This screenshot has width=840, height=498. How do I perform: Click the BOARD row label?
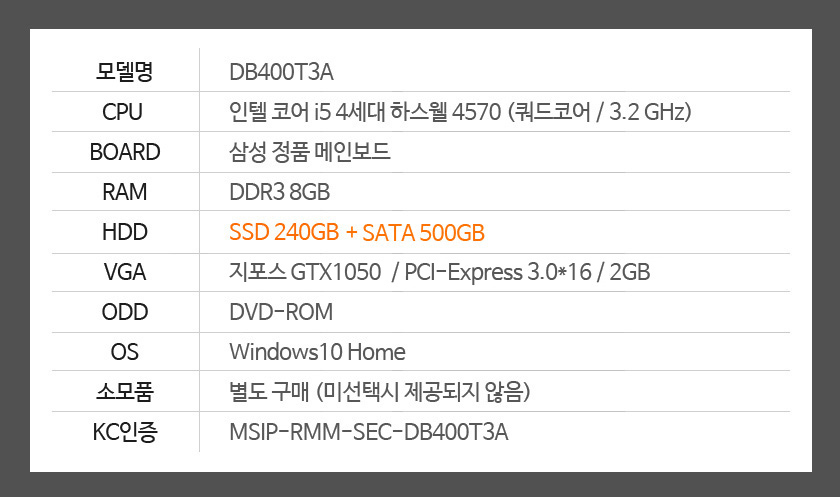(x=125, y=152)
